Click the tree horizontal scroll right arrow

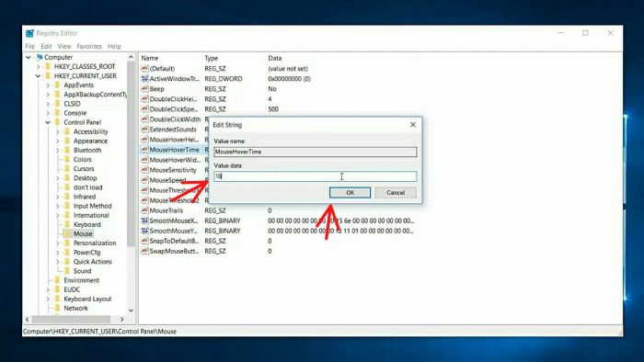click(x=122, y=319)
